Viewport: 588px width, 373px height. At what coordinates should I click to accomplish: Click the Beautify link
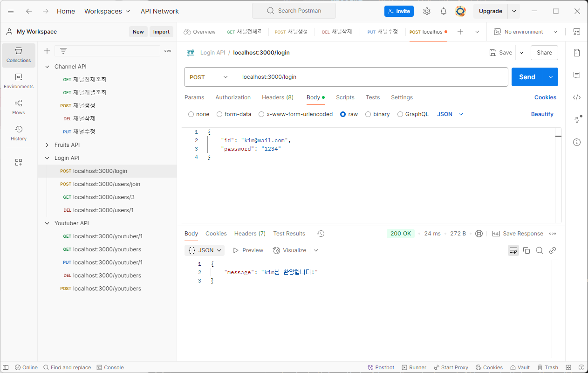pyautogui.click(x=542, y=114)
